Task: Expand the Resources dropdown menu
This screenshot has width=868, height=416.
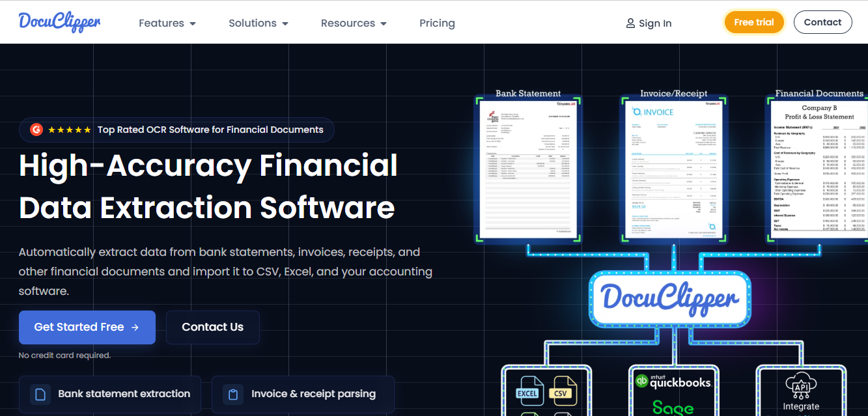Action: tap(354, 23)
